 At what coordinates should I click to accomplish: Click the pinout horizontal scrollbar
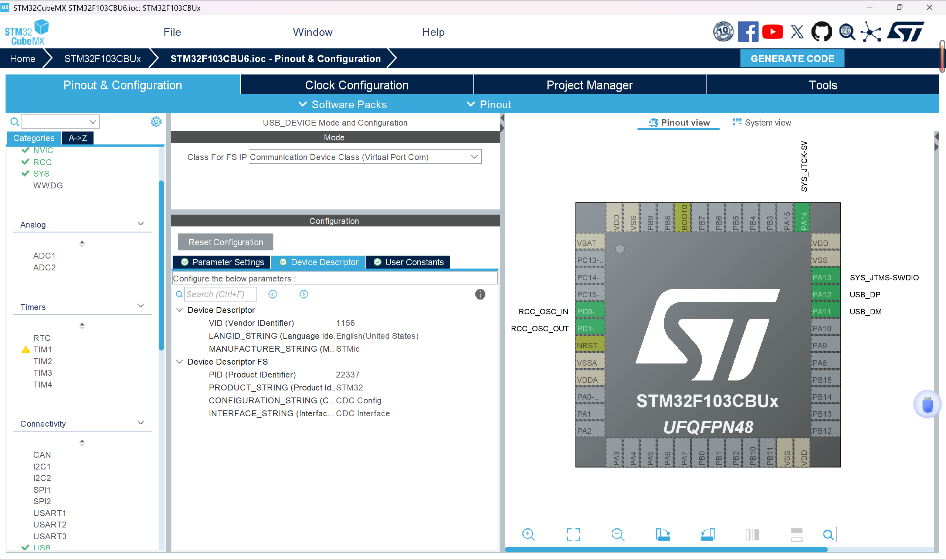[x=666, y=550]
